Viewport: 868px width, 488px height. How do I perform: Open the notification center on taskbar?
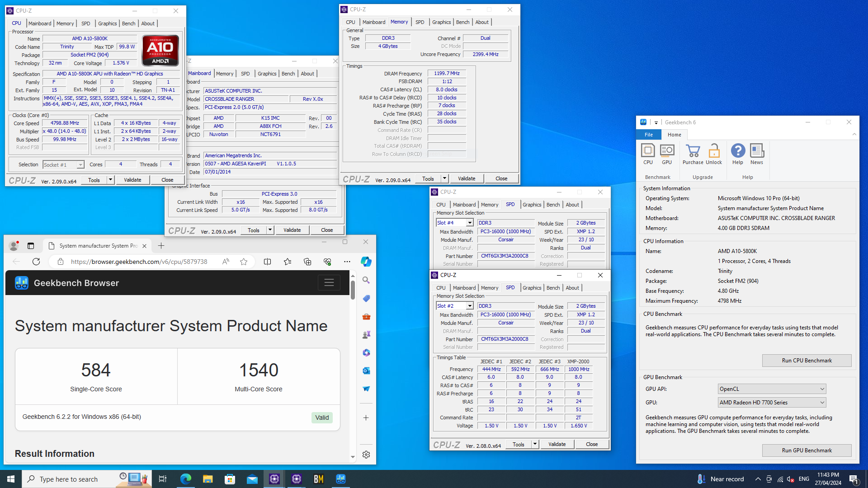pyautogui.click(x=854, y=479)
